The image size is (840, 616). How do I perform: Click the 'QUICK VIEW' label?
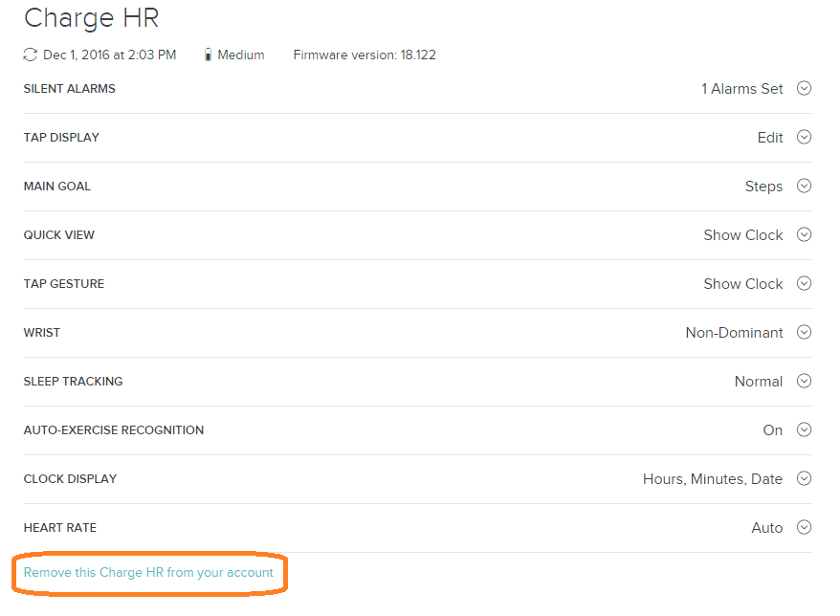click(x=59, y=235)
